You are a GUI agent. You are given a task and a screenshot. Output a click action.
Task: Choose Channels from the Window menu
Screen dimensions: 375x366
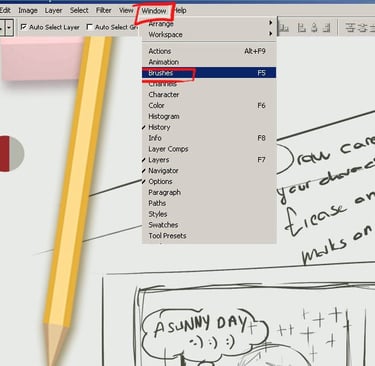209,84
